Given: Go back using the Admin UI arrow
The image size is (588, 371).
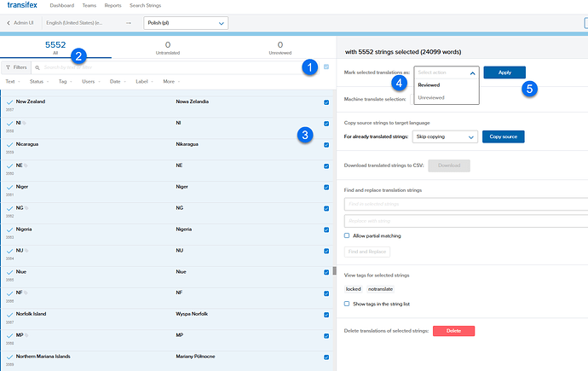Looking at the screenshot, I should pyautogui.click(x=9, y=23).
